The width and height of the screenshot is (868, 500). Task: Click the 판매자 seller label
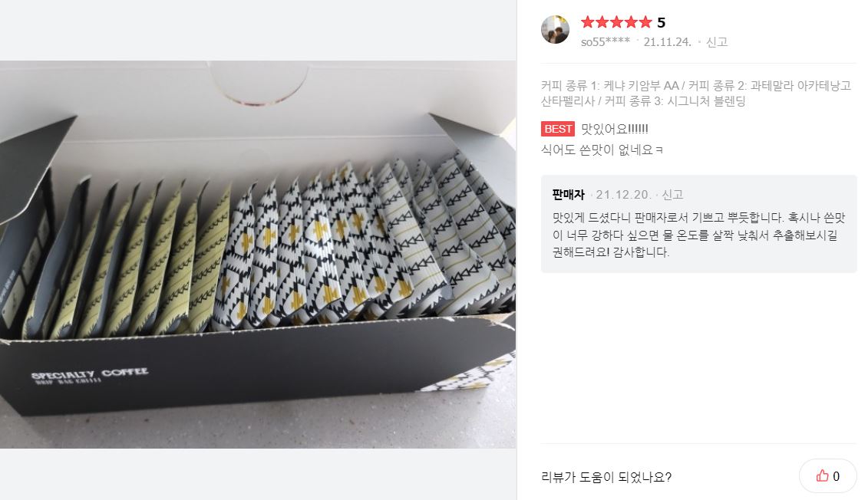tap(569, 195)
